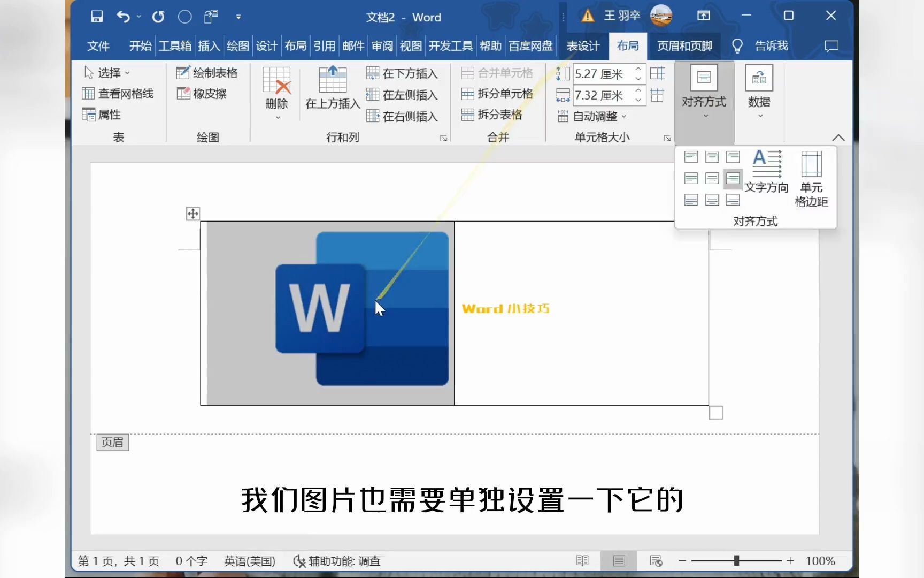Insert a column with 在右侧插入
The height and width of the screenshot is (578, 924).
402,116
